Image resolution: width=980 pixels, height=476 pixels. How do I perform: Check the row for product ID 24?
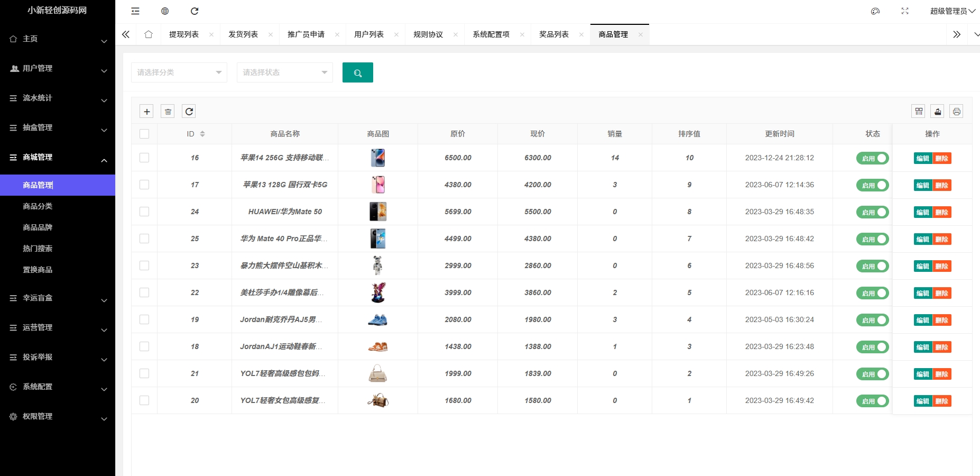(x=144, y=212)
